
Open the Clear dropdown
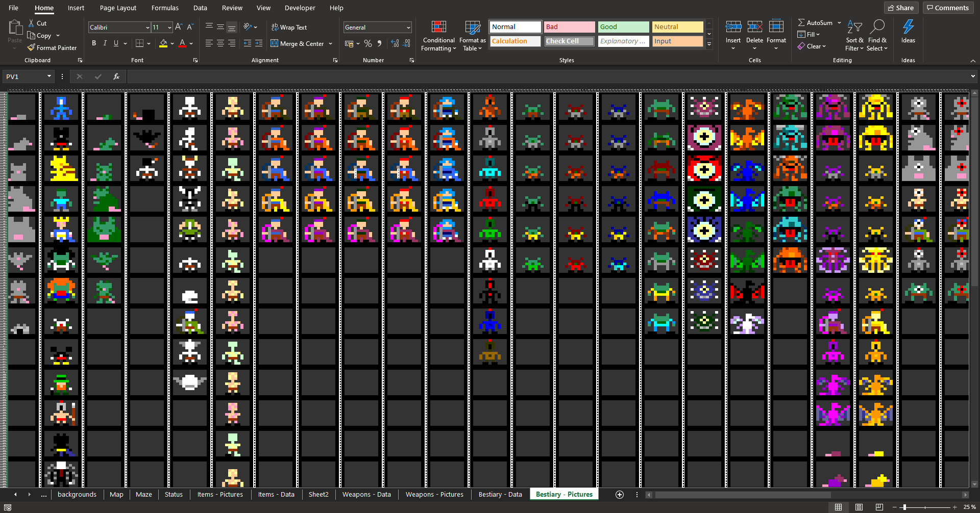[x=812, y=46]
